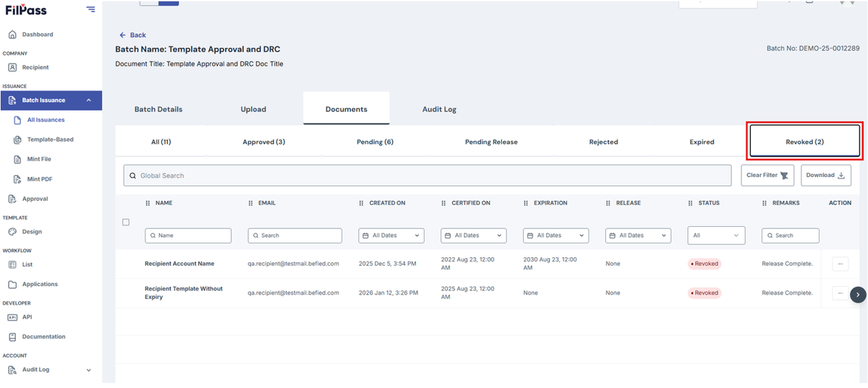Click the Clear Filter button
The width and height of the screenshot is (868, 388).
(x=768, y=175)
